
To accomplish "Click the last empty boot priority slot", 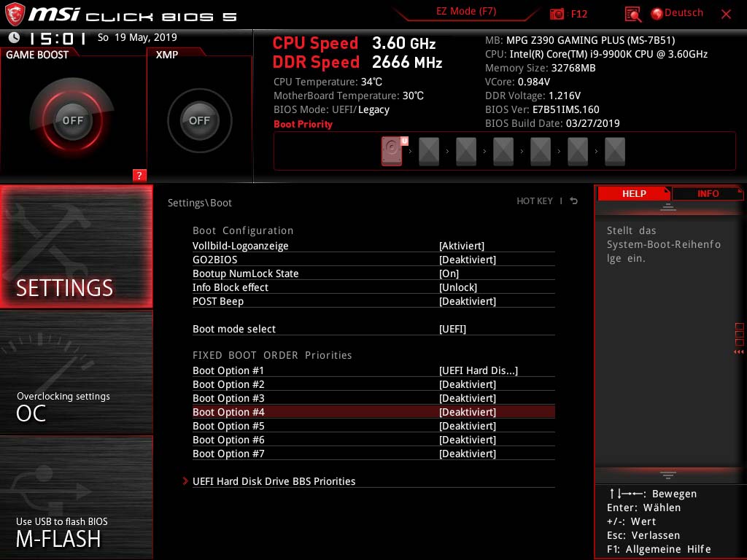I will [x=614, y=152].
